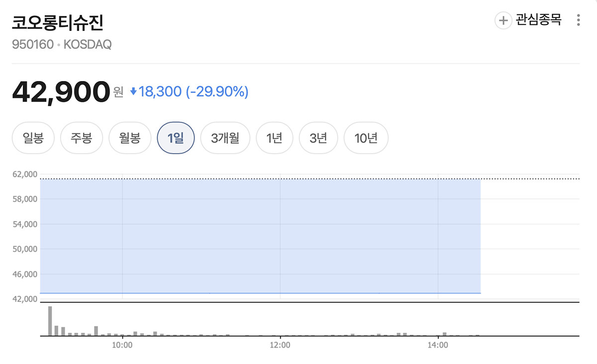
Task: Select the 1일 chart range
Action: coord(176,138)
